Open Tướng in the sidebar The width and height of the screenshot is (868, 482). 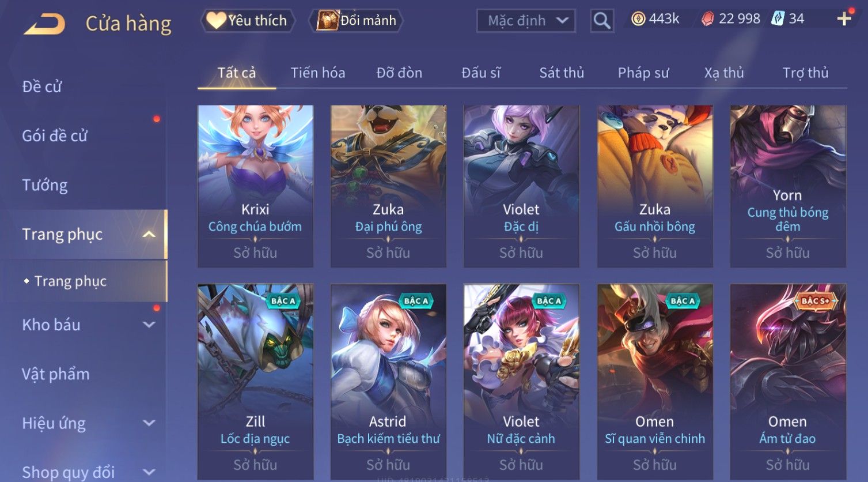tap(45, 185)
